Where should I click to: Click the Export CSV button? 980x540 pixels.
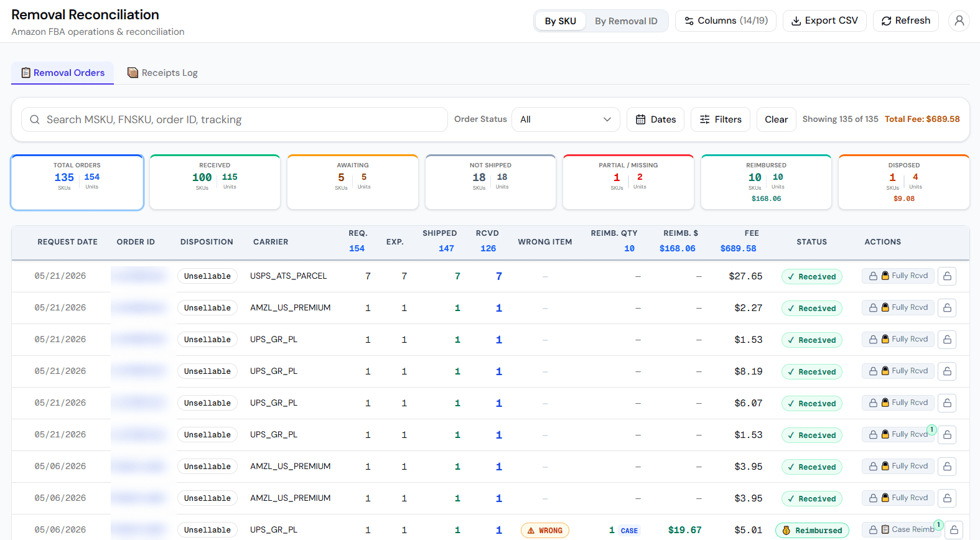coord(824,21)
